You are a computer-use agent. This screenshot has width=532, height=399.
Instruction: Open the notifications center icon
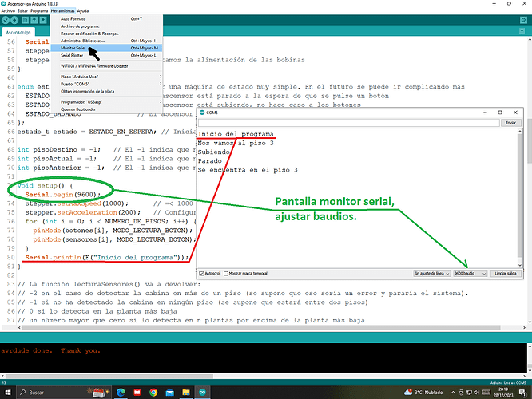(522, 393)
